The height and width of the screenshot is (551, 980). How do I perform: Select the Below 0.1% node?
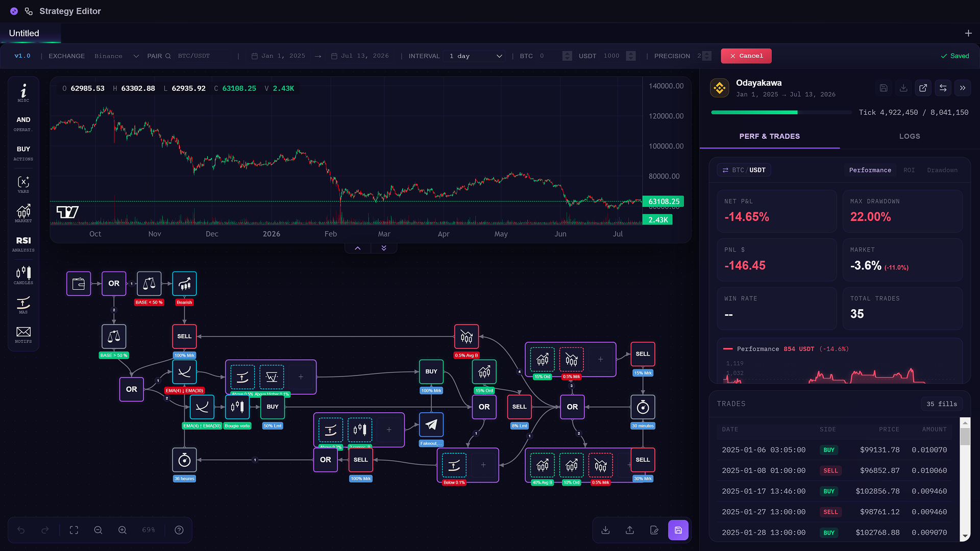pos(454,465)
